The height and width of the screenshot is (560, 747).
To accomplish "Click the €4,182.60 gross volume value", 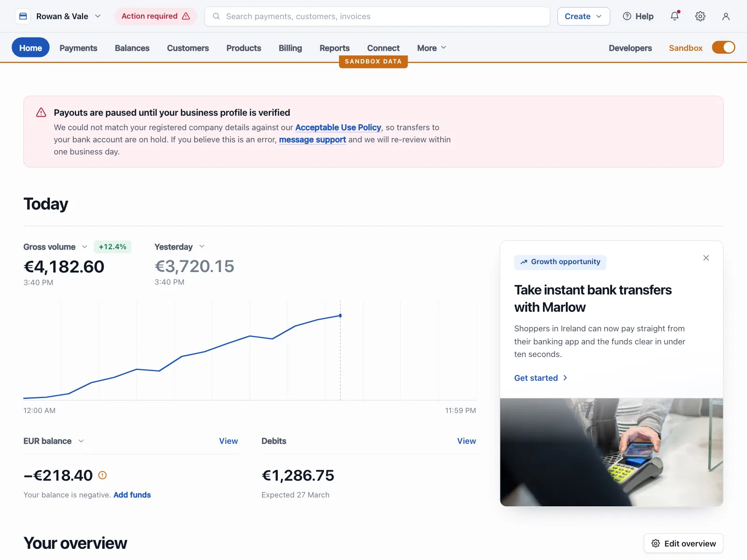I will [64, 266].
